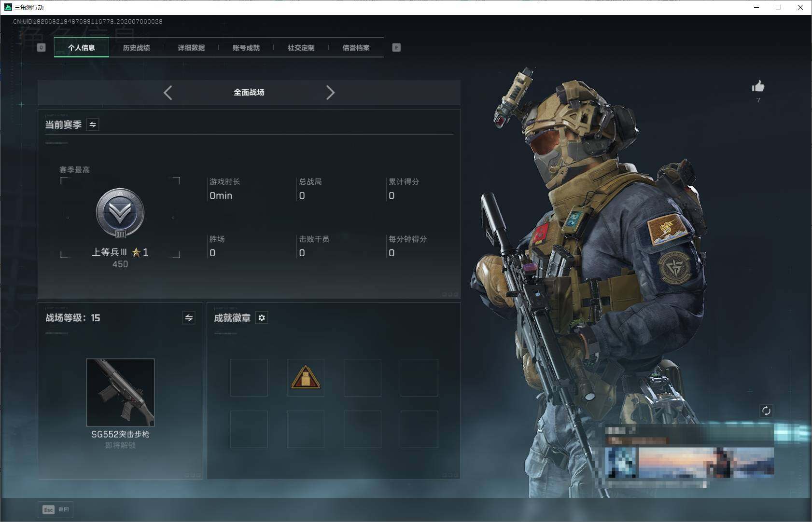Rotate character with refresh icon
The image size is (812, 522).
tap(766, 411)
